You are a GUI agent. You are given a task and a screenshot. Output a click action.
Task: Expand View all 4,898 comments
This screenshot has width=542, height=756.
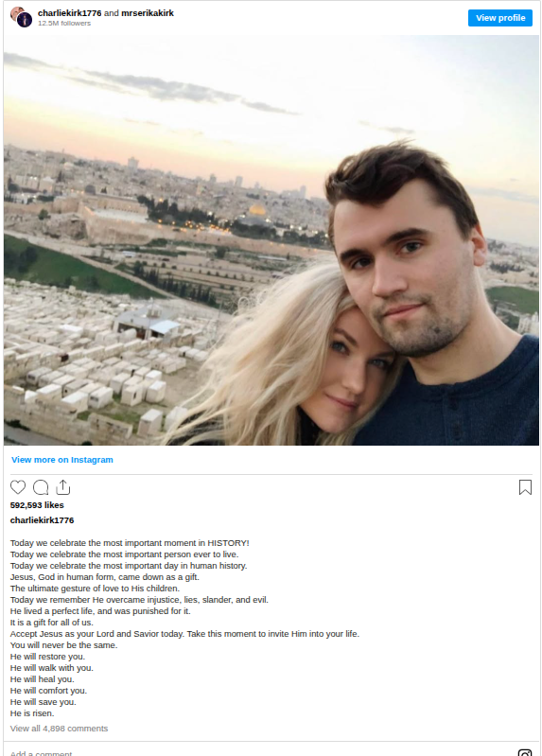pyautogui.click(x=59, y=728)
